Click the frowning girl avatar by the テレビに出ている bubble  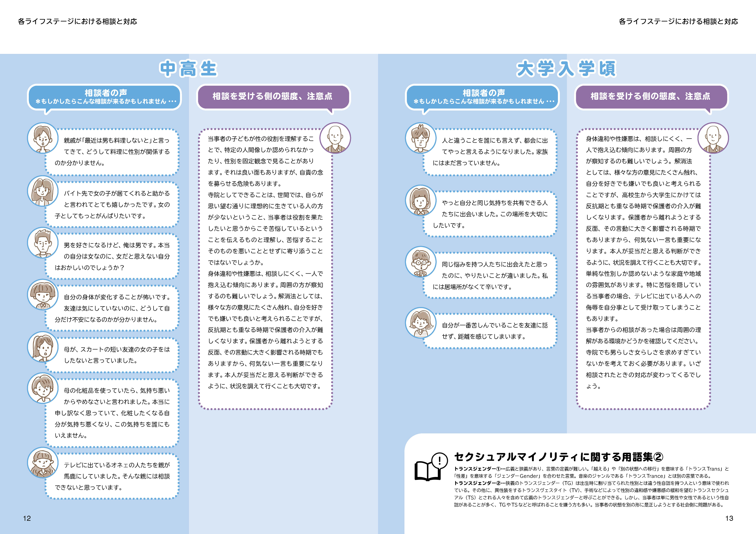point(43,462)
